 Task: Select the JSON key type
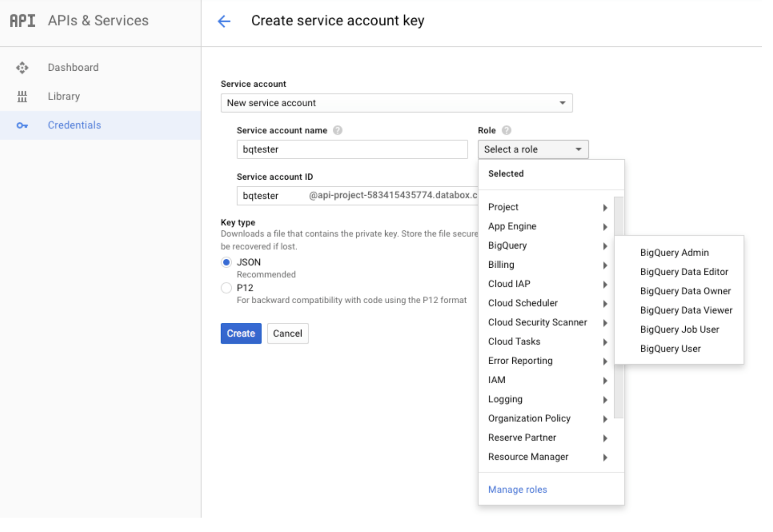(x=226, y=262)
